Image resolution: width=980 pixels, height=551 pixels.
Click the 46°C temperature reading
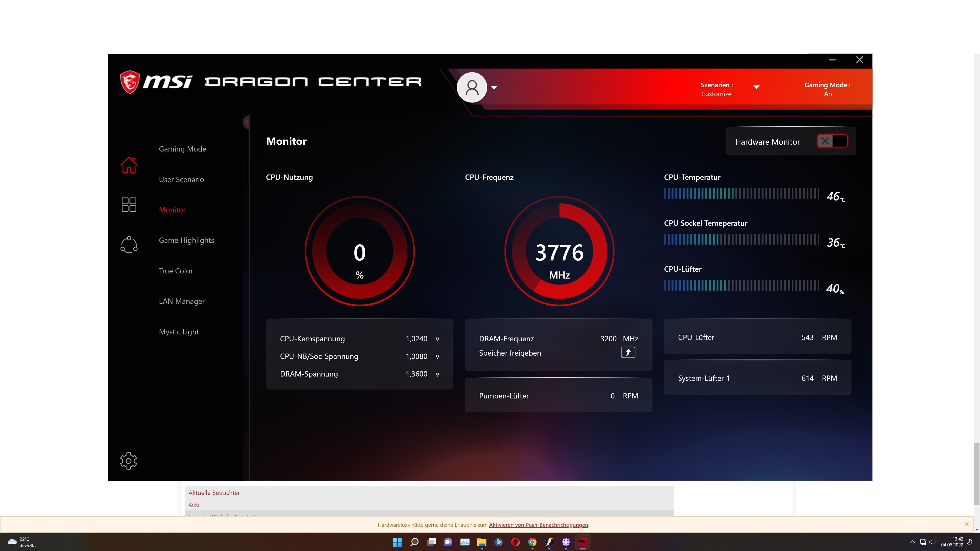click(836, 197)
